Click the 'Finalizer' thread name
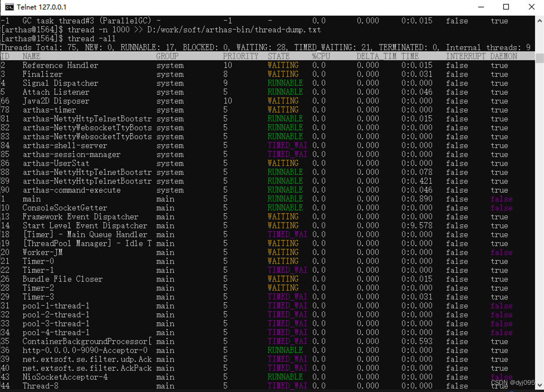Image resolution: width=544 pixels, height=392 pixels. point(43,74)
